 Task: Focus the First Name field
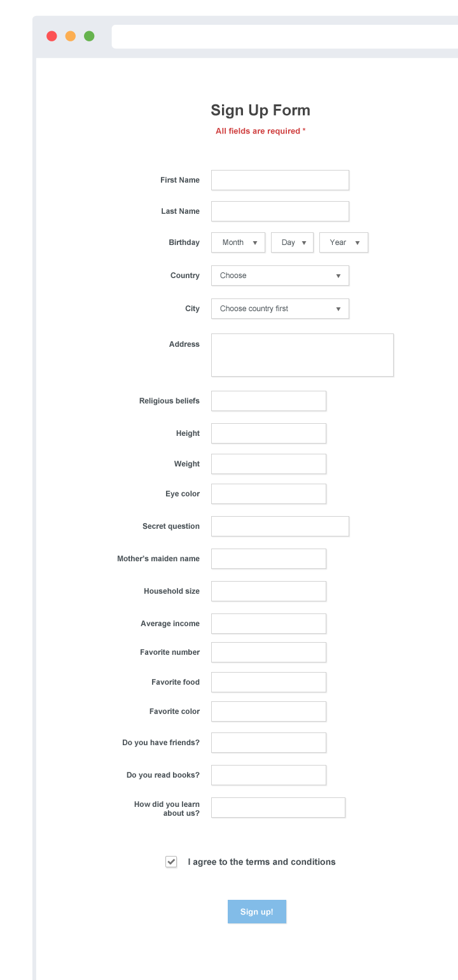280,180
